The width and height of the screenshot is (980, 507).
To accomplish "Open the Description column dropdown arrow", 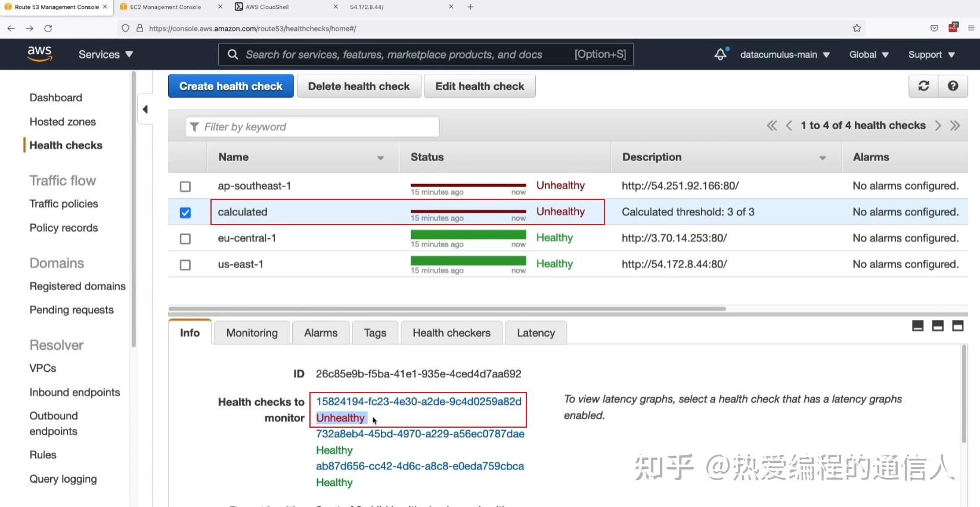I will [823, 158].
